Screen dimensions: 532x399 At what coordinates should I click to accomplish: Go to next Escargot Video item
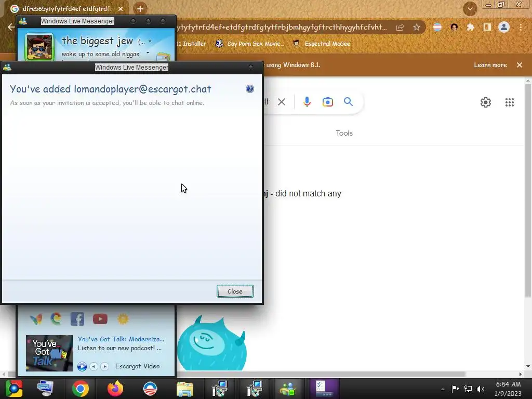pos(104,366)
